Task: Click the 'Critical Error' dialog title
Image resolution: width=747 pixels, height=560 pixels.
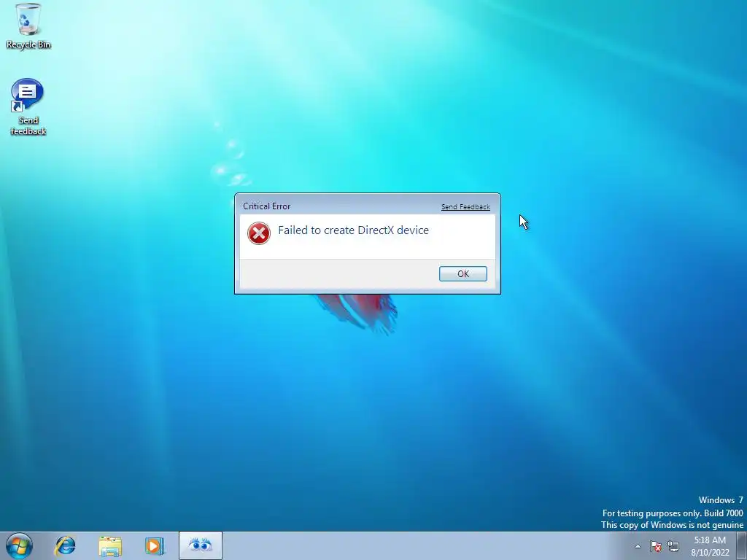Action: pyautogui.click(x=266, y=206)
